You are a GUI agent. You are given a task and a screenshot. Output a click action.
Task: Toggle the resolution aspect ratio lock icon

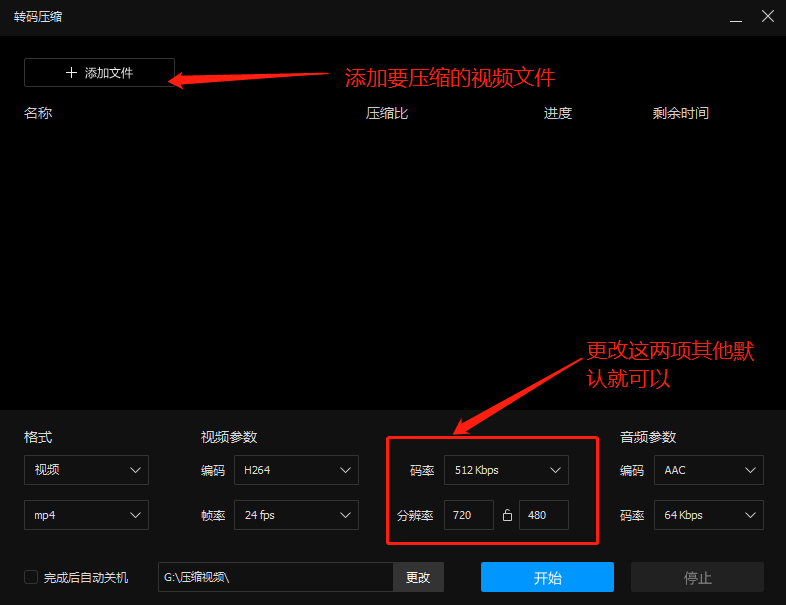click(507, 515)
